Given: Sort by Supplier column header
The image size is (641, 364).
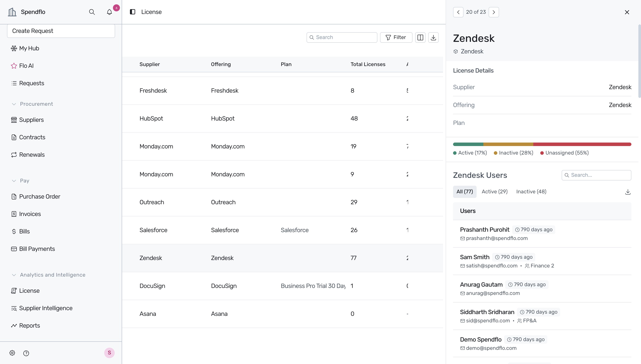Looking at the screenshot, I should [x=150, y=64].
